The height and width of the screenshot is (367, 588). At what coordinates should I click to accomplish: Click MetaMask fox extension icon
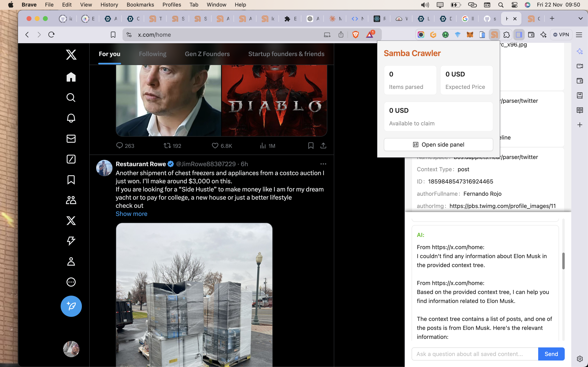coord(470,35)
